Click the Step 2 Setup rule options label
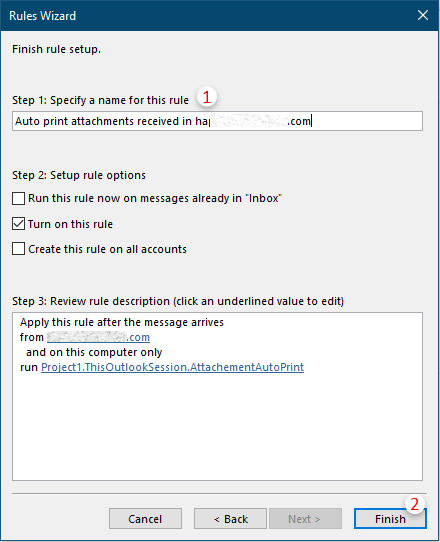The width and height of the screenshot is (440, 542). coord(79,175)
